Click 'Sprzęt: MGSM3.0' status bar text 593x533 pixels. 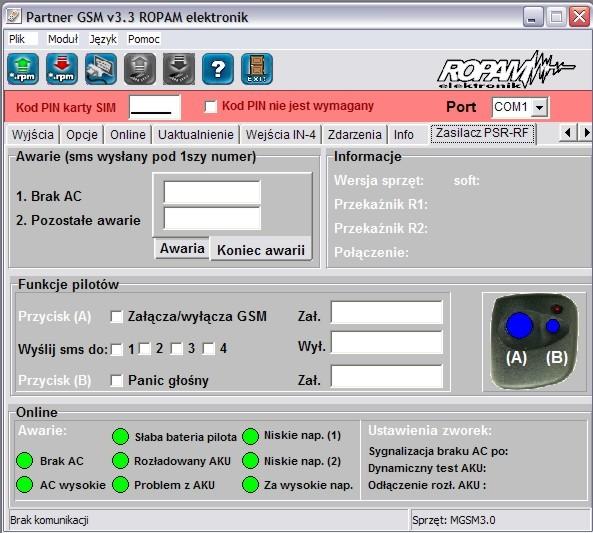(454, 520)
